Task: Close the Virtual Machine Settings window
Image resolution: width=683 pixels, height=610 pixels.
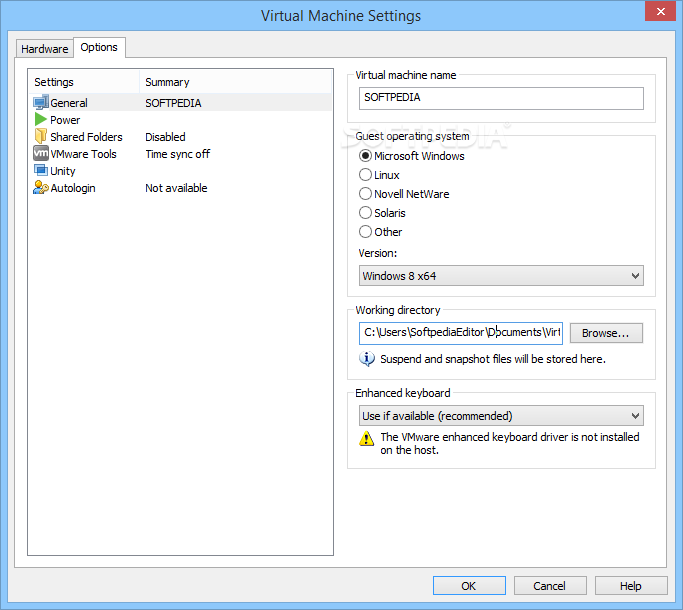Action: click(x=660, y=11)
